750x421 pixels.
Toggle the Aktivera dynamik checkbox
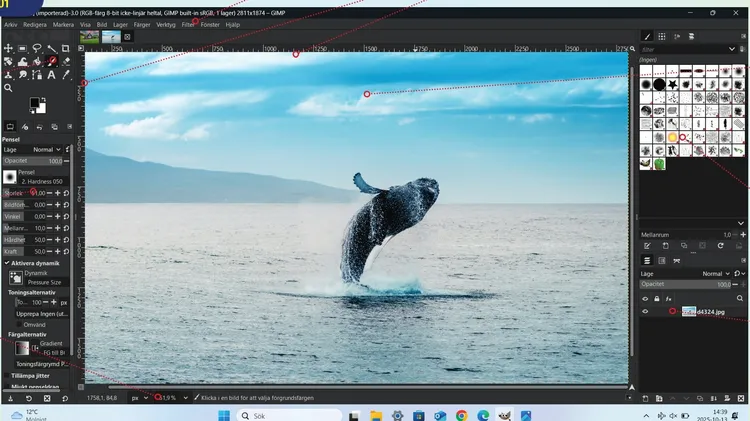click(x=6, y=262)
